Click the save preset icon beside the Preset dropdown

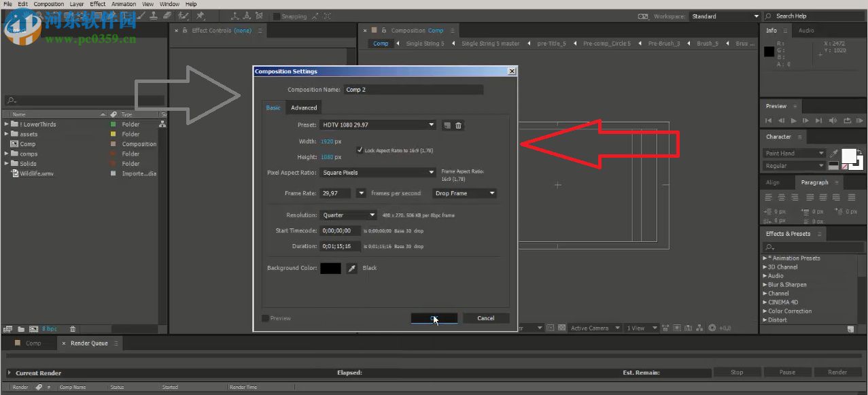click(447, 125)
